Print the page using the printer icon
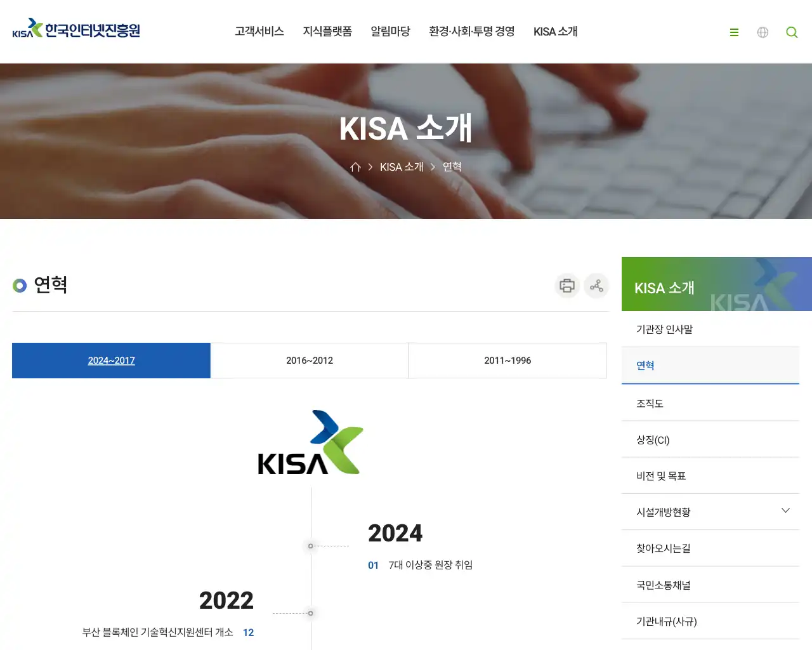812x650 pixels. point(567,286)
